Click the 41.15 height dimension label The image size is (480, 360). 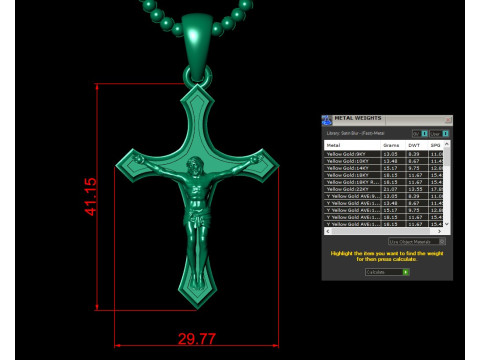coord(91,197)
